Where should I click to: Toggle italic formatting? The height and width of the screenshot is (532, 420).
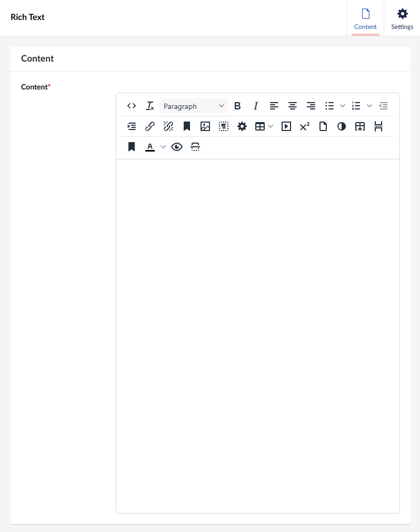point(256,106)
